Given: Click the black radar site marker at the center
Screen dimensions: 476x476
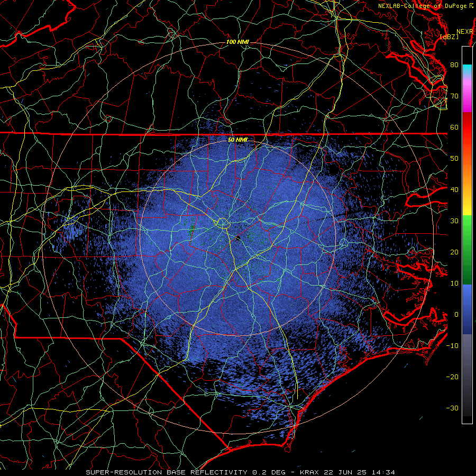Looking at the screenshot, I should click(238, 239).
